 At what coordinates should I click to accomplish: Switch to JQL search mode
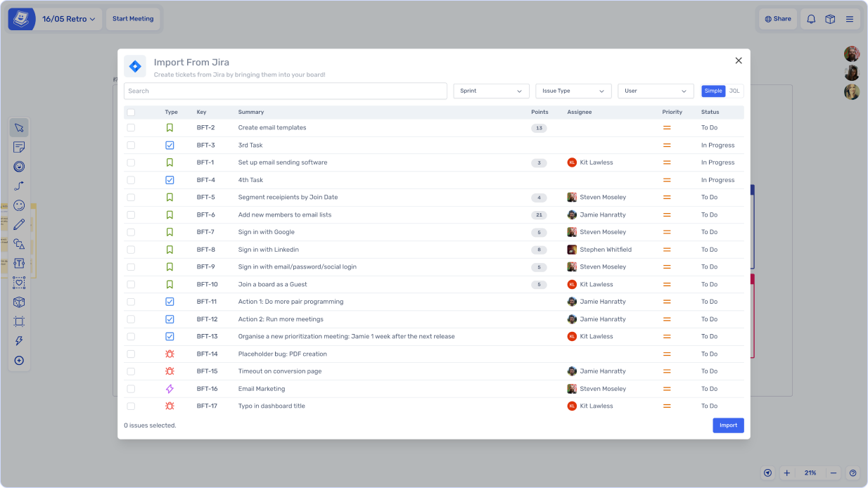(734, 91)
